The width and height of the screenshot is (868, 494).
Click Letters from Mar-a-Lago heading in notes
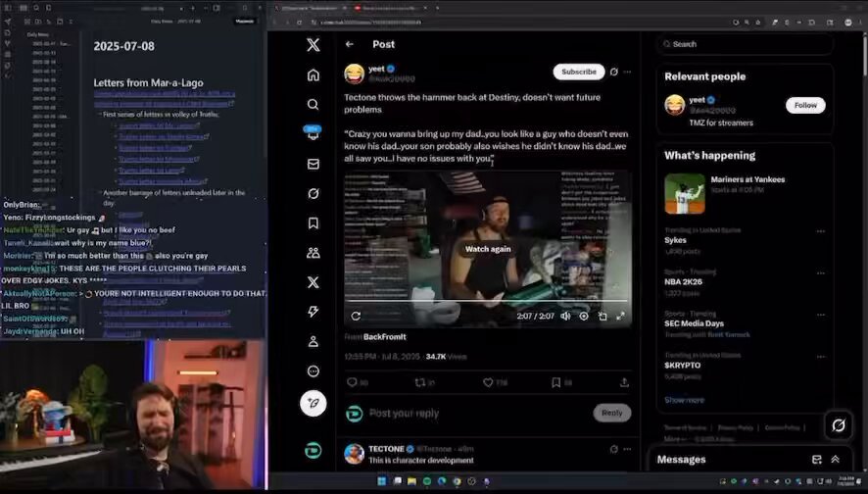pyautogui.click(x=148, y=83)
